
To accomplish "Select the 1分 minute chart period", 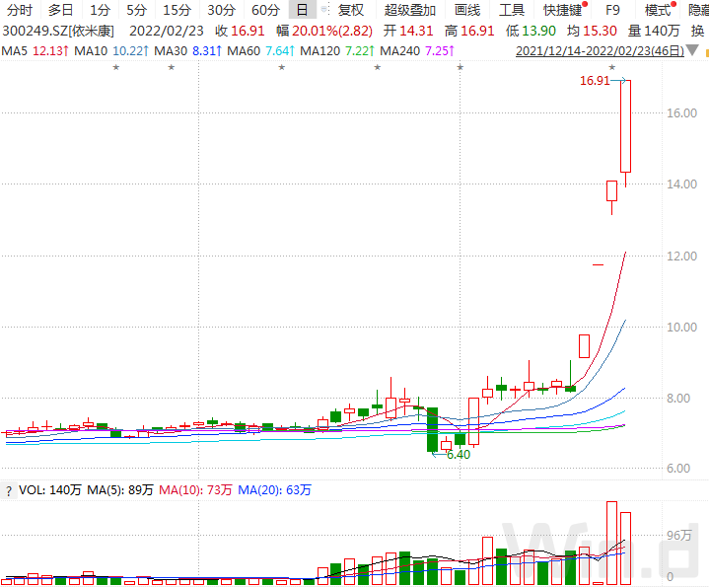I will click(101, 10).
